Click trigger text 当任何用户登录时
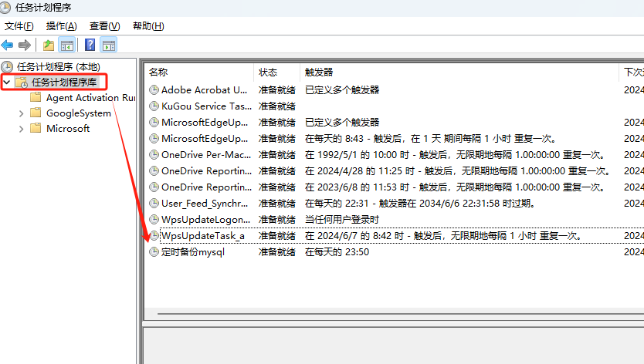 click(x=342, y=220)
